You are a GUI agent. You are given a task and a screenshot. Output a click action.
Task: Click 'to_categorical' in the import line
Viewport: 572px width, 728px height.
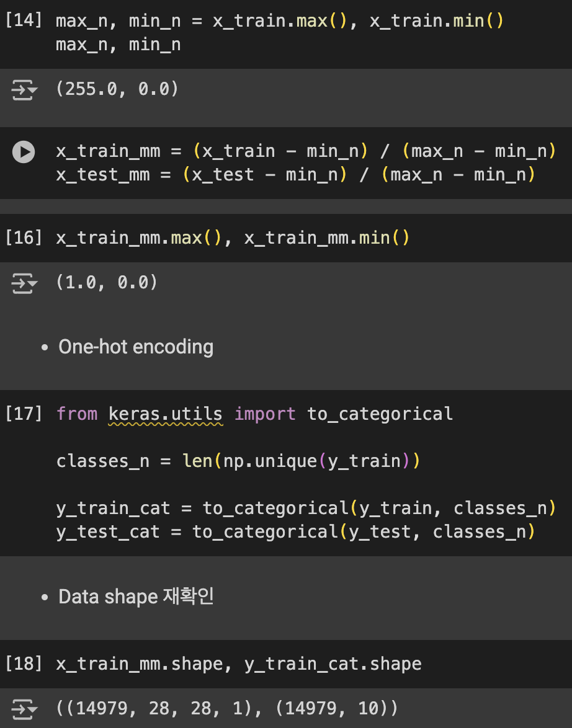tap(380, 414)
